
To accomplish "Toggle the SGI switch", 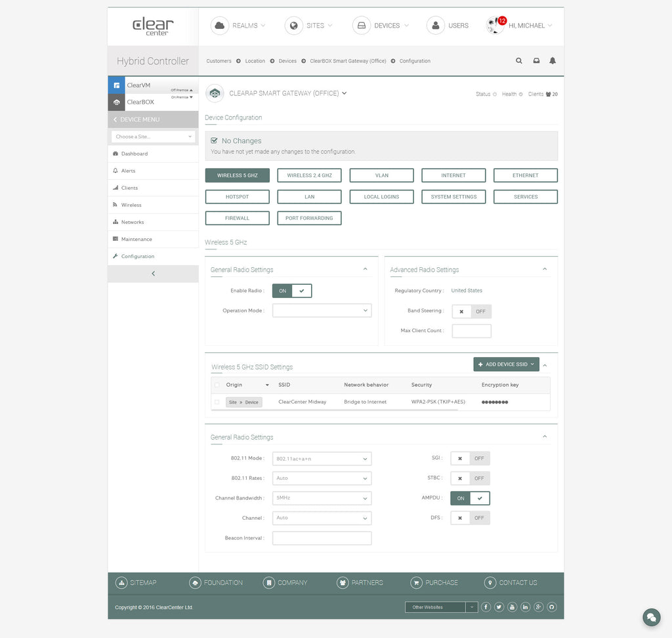I will pos(470,458).
